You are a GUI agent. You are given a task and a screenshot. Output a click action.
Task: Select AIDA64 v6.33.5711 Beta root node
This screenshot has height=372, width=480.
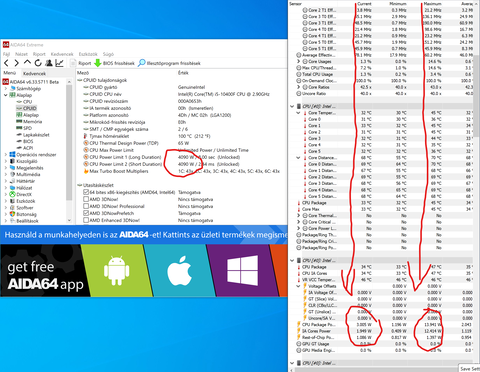coord(31,82)
